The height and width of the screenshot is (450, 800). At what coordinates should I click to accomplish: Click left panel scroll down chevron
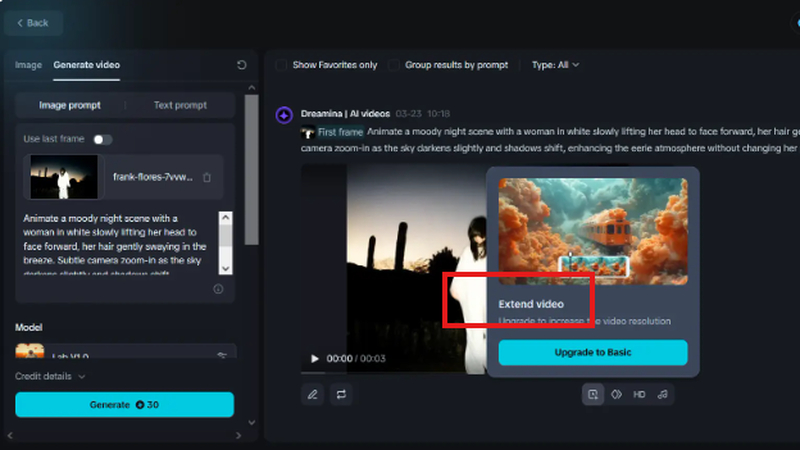click(x=252, y=422)
